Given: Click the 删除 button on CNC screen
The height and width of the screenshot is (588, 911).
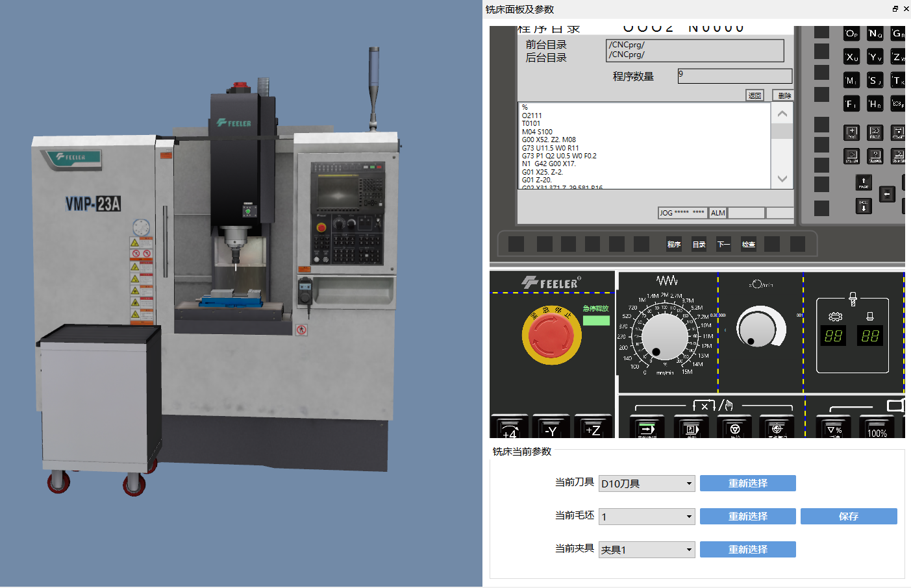Looking at the screenshot, I should coord(784,95).
